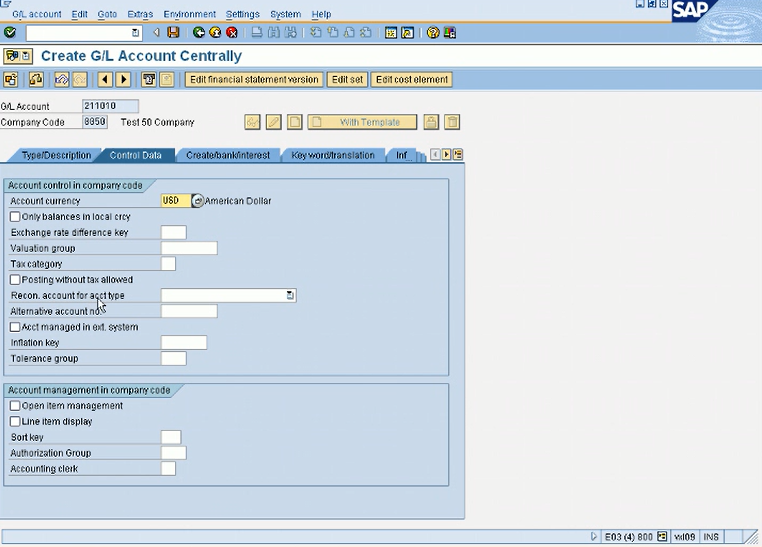Image resolution: width=762 pixels, height=547 pixels.
Task: Go to Last Page icon
Action: [x=366, y=33]
